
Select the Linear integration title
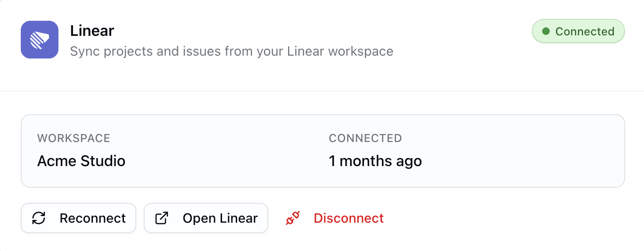click(92, 31)
